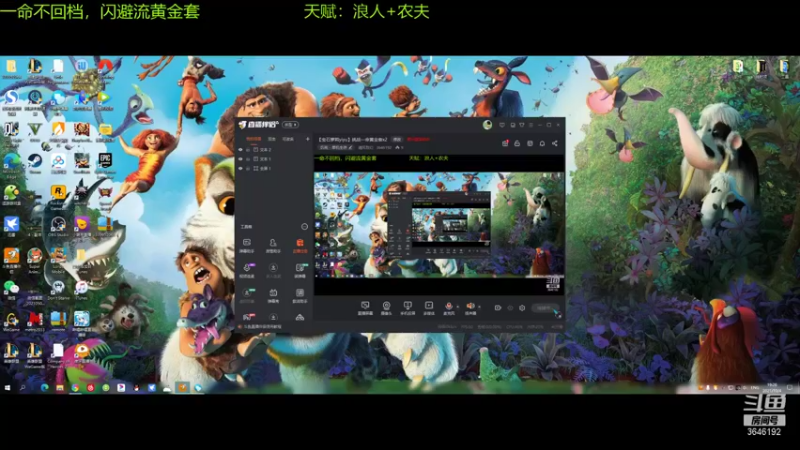
Task: Open the Don't Starve desktop shortcut
Action: 58,291
